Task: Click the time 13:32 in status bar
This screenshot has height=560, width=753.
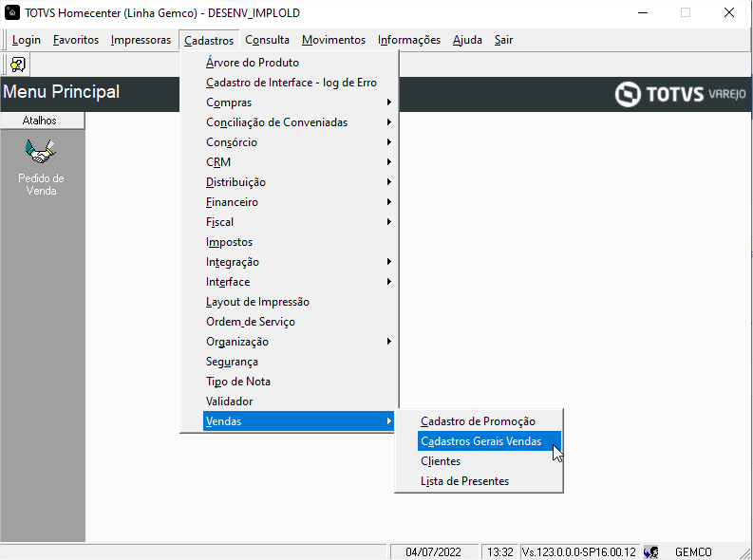Action: click(x=499, y=551)
